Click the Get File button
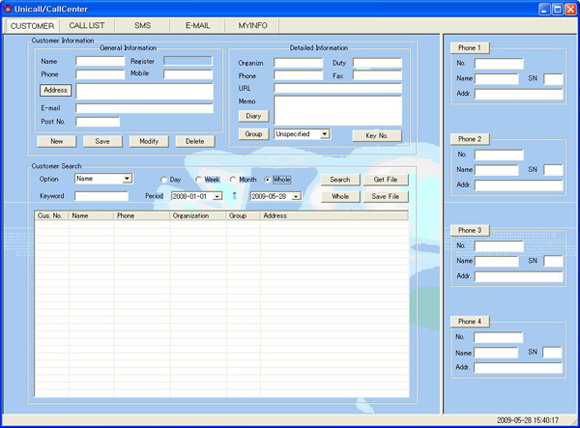 [x=385, y=180]
